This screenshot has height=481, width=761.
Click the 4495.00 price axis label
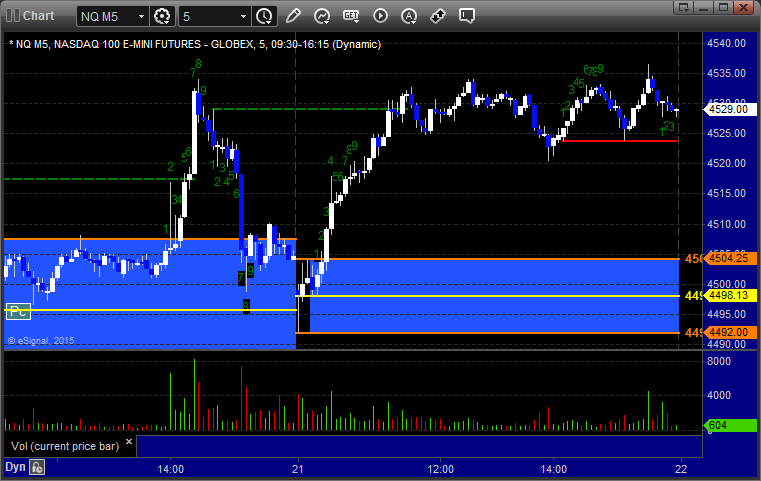point(727,314)
